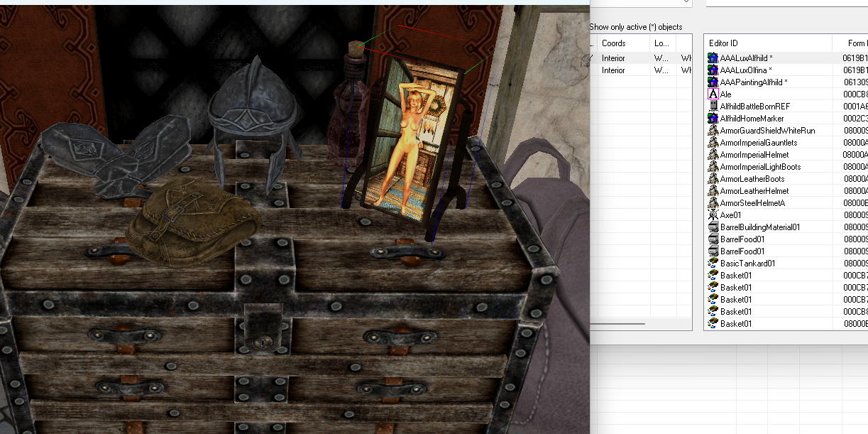Click the cell list horizontal scrollbar
Screen dimensions: 868x434
[617, 324]
